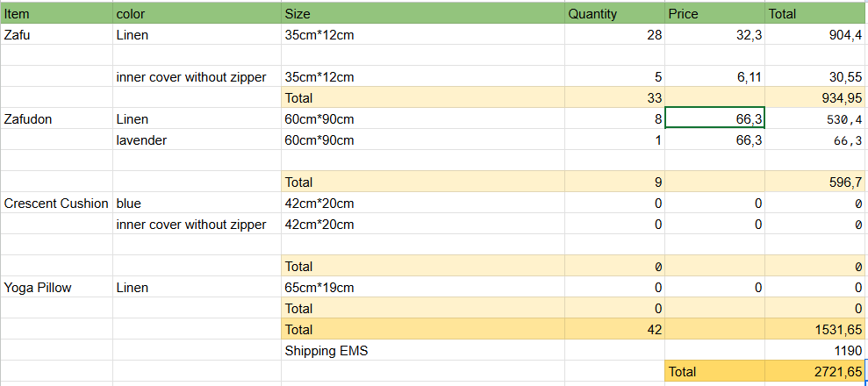Select the Shipping EMS label cell
The width and height of the screenshot is (868, 386).
click(423, 350)
